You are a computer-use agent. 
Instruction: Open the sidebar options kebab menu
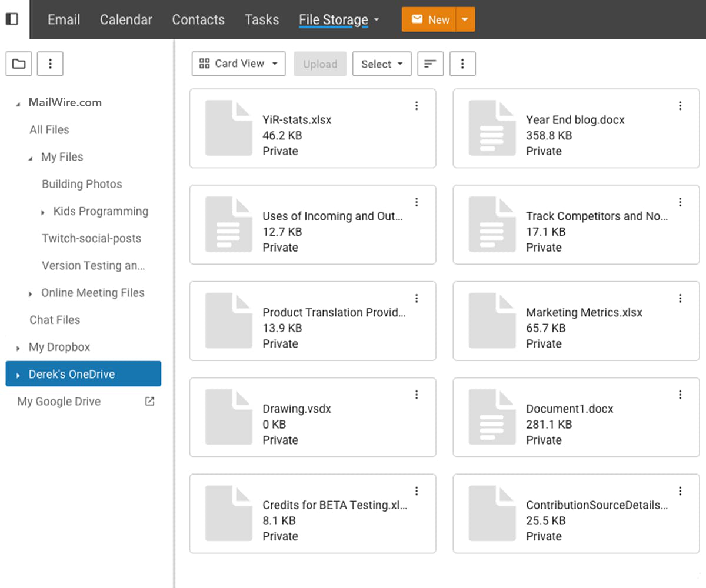[50, 64]
